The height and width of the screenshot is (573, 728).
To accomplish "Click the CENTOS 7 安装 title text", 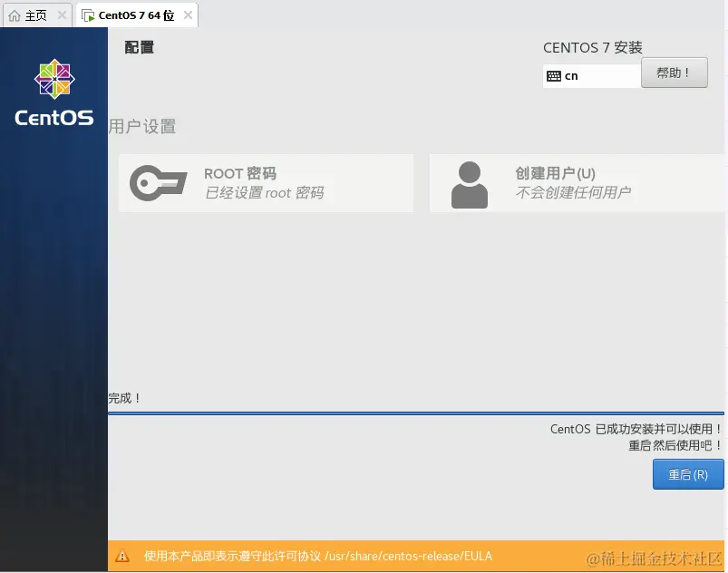I will [592, 47].
